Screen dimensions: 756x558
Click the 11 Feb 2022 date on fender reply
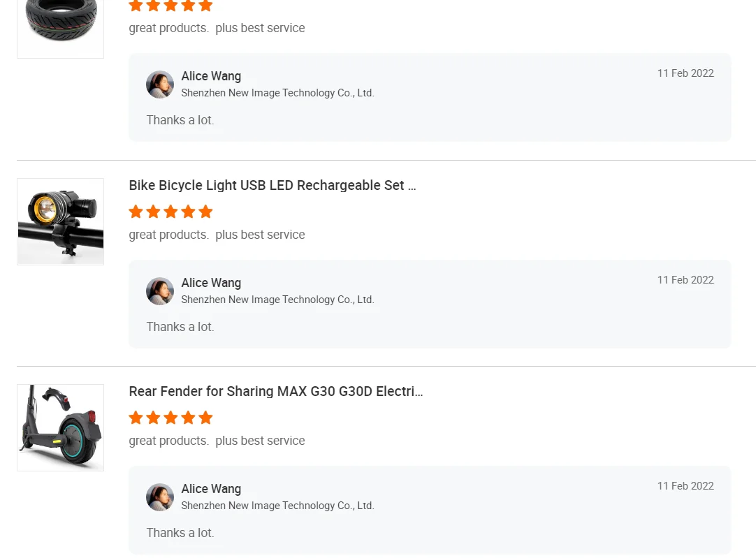pyautogui.click(x=685, y=486)
